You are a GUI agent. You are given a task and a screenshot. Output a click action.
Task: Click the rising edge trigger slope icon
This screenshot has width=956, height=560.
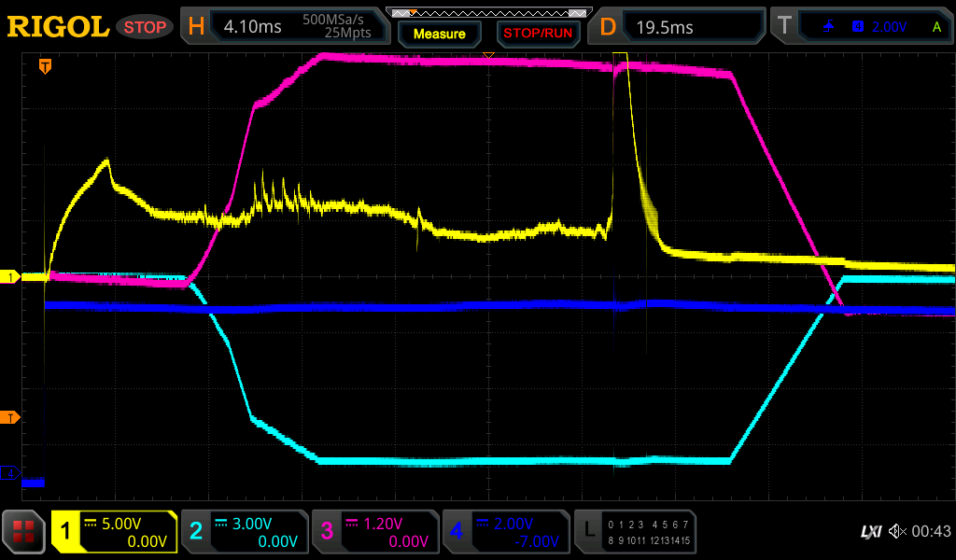click(828, 27)
